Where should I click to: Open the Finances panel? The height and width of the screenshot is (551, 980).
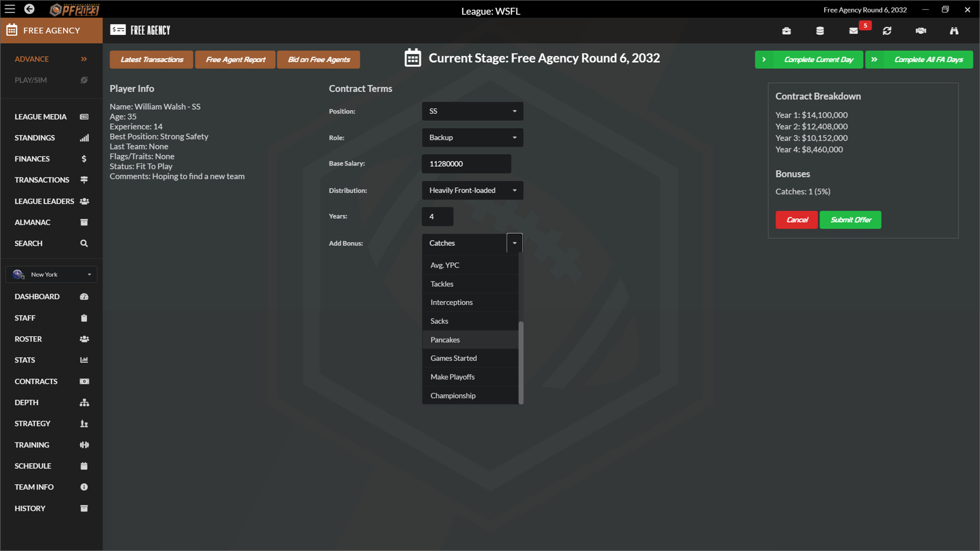(51, 158)
